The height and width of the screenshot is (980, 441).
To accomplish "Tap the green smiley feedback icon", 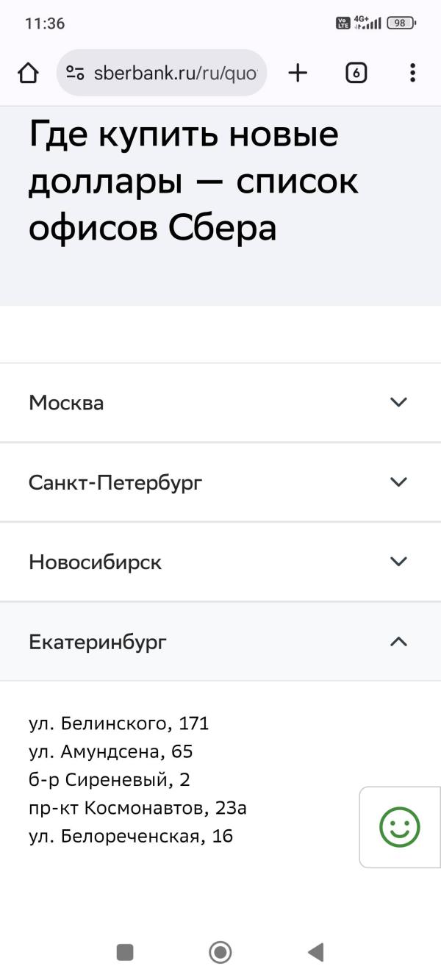I will 399,827.
